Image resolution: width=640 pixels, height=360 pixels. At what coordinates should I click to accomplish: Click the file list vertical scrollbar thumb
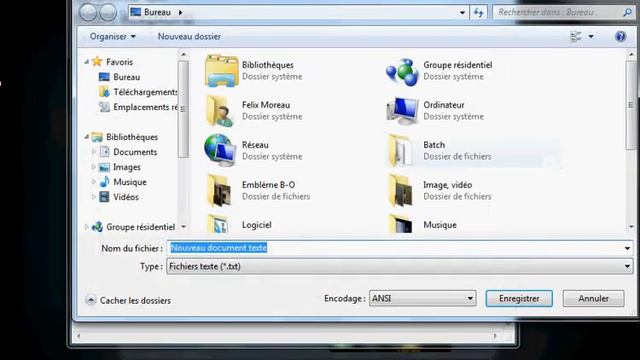coord(631,105)
